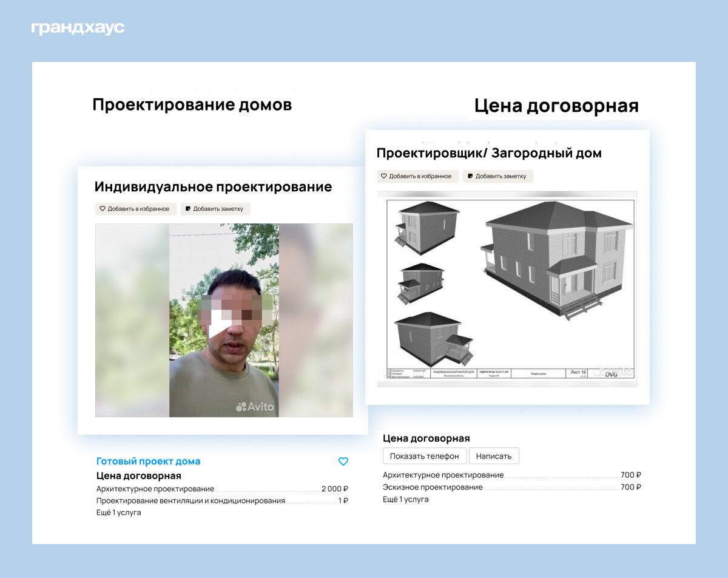Add Индивидуальное проектирование listing to favorites
Image resolution: width=728 pixels, height=578 pixels.
tap(136, 209)
